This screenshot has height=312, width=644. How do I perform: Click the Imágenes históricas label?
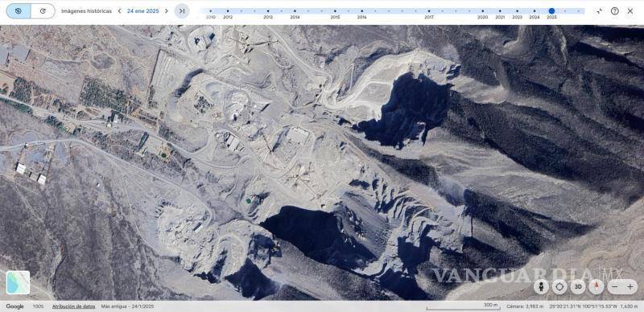pyautogui.click(x=86, y=11)
